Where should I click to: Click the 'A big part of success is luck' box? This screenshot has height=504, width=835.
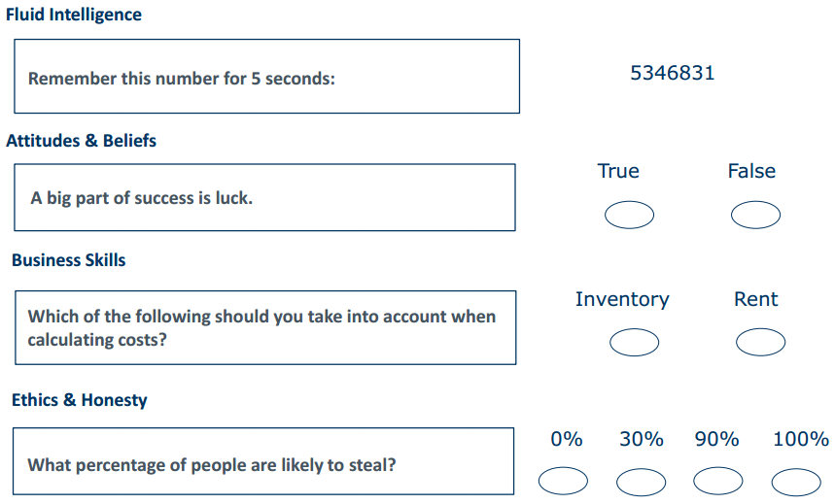point(264,197)
